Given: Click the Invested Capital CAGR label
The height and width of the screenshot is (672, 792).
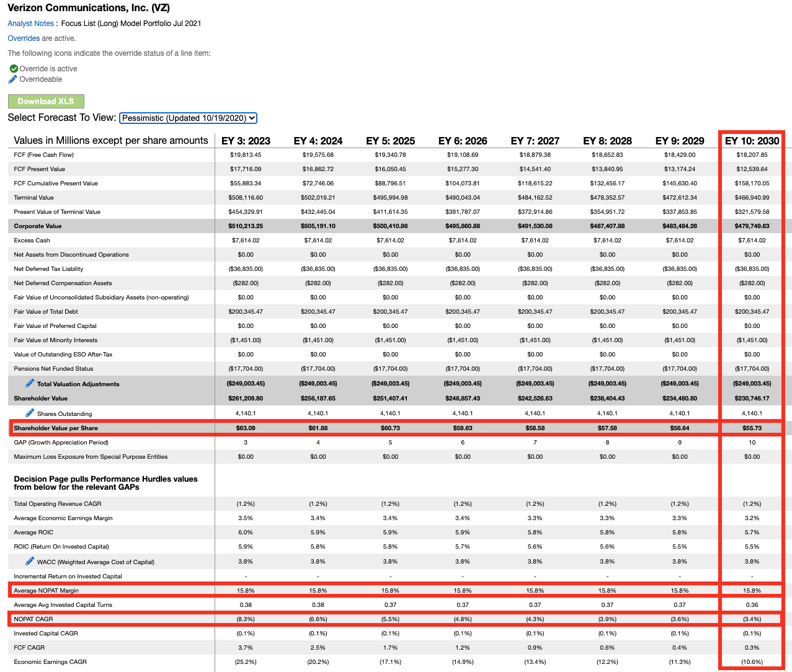Looking at the screenshot, I should (x=46, y=634).
